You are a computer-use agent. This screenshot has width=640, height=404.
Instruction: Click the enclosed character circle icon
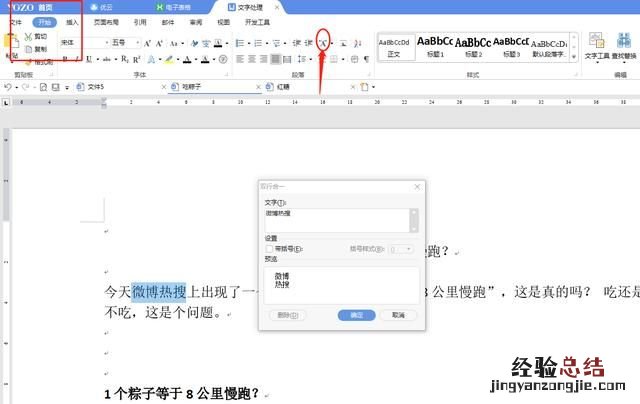pyautogui.click(x=223, y=59)
